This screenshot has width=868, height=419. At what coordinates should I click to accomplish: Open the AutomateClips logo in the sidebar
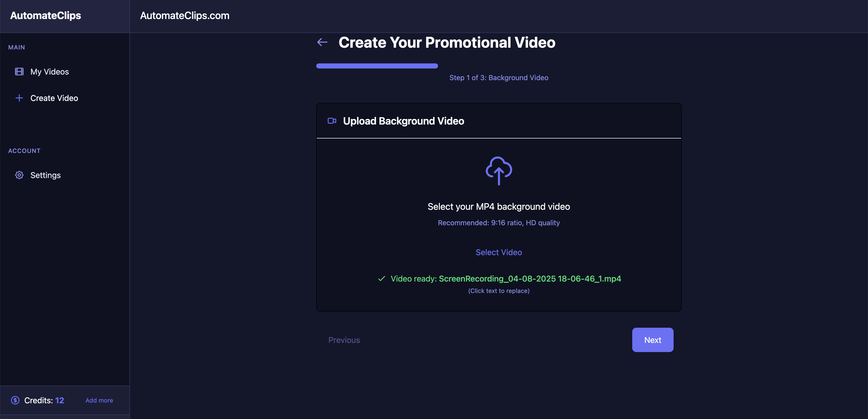click(45, 15)
